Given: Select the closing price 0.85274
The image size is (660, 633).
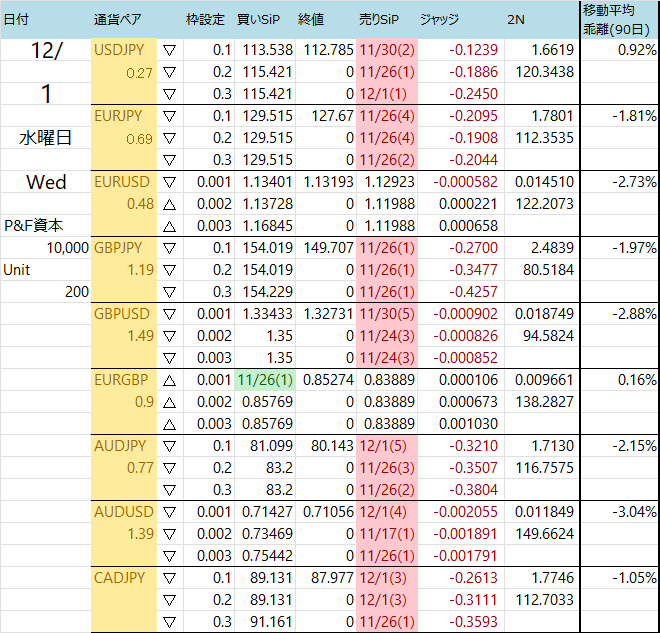Looking at the screenshot, I should point(328,380).
